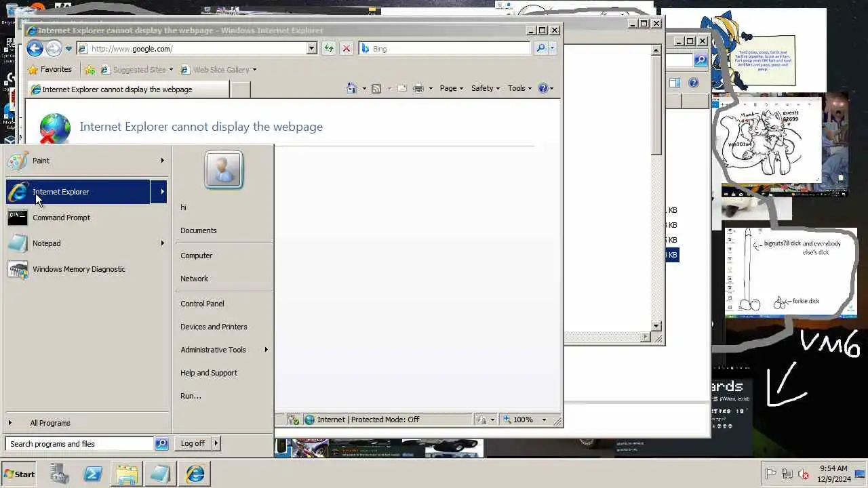This screenshot has width=868, height=488.
Task: Expand the Home button dropdown arrow
Action: click(x=364, y=88)
